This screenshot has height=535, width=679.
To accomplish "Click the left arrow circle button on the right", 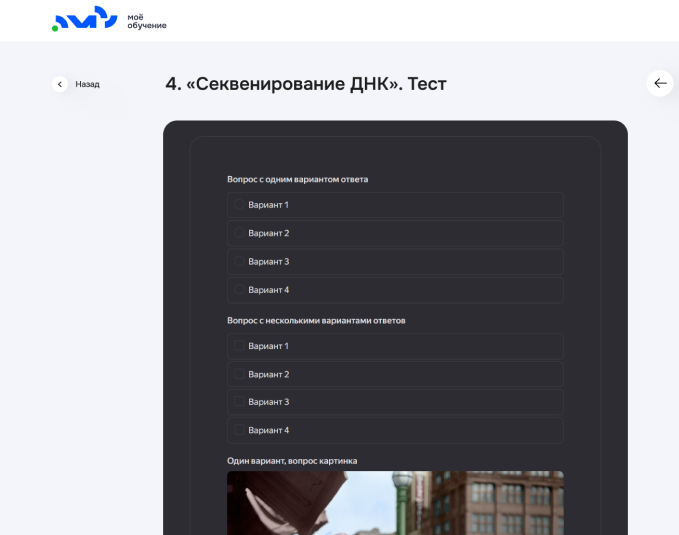I will click(x=660, y=83).
